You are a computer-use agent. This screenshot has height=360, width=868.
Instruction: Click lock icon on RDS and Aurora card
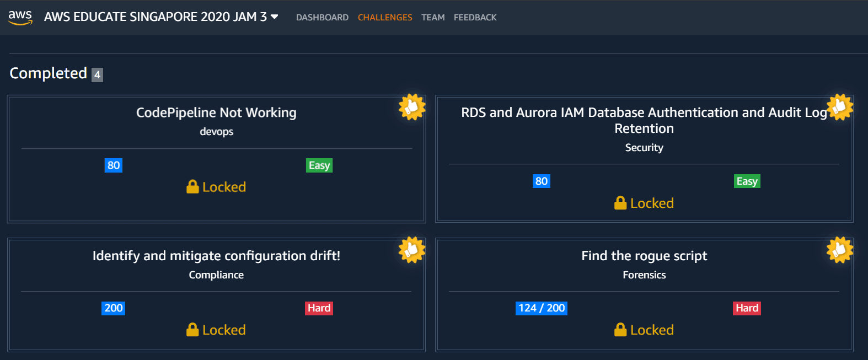coord(620,203)
